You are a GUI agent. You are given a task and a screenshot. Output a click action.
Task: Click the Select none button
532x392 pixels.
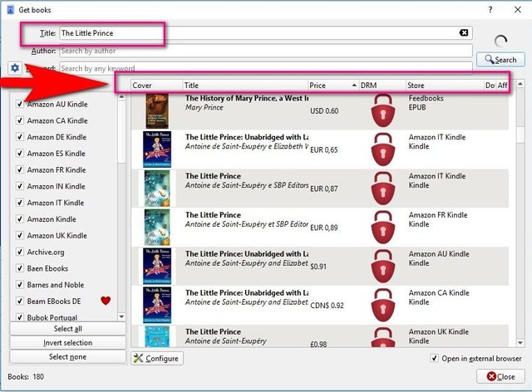(x=67, y=356)
